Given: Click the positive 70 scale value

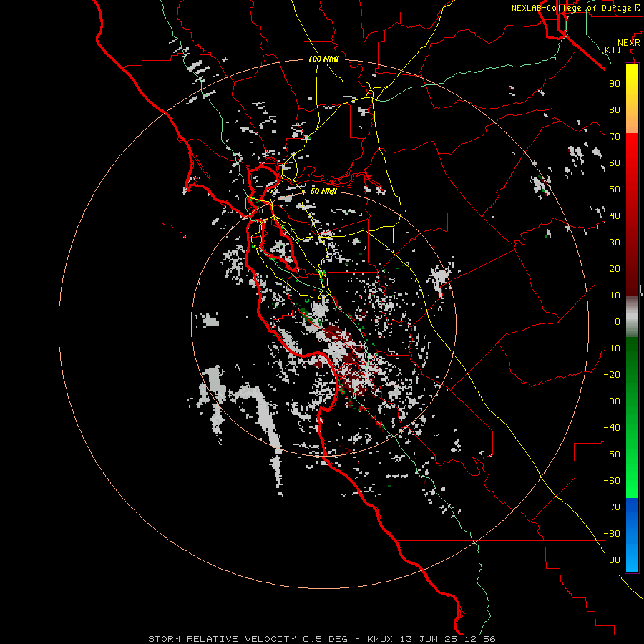Looking at the screenshot, I should pyautogui.click(x=615, y=137).
